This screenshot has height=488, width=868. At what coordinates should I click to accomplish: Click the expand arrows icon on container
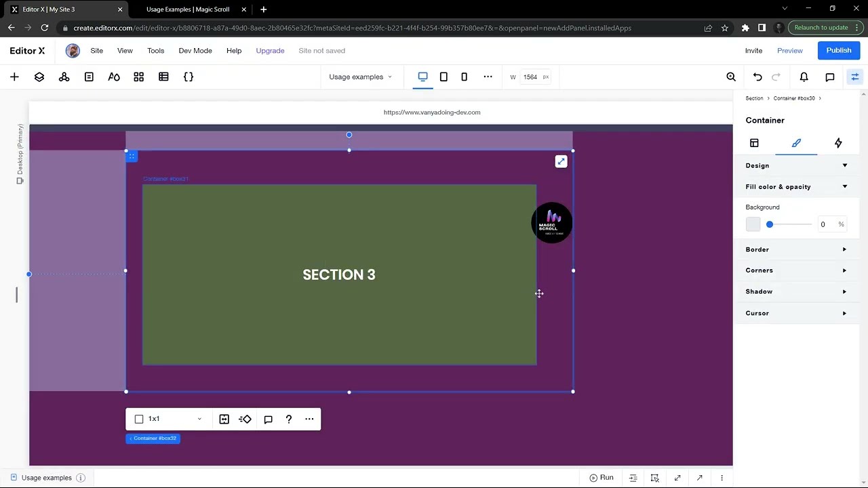(561, 161)
